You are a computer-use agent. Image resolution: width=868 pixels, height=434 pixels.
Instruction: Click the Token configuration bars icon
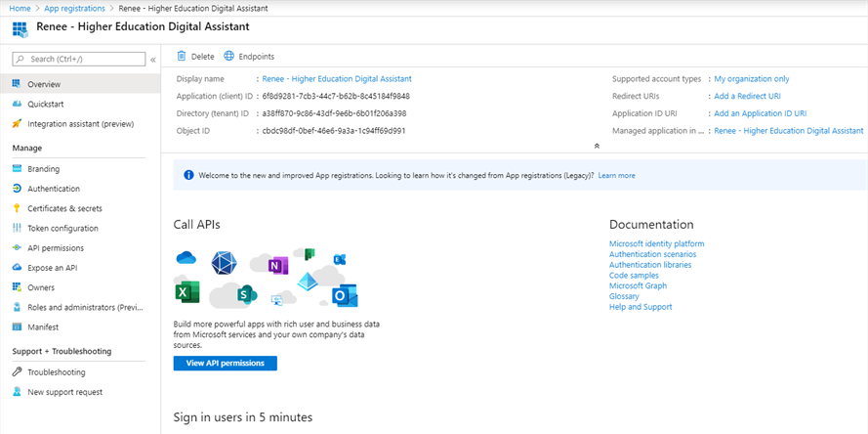click(17, 229)
